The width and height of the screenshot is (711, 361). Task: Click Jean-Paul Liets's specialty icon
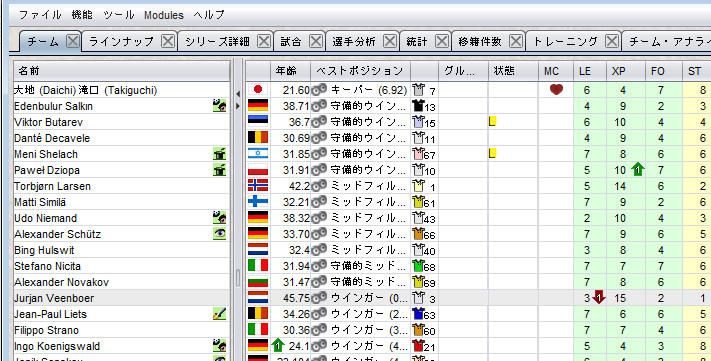(x=219, y=314)
